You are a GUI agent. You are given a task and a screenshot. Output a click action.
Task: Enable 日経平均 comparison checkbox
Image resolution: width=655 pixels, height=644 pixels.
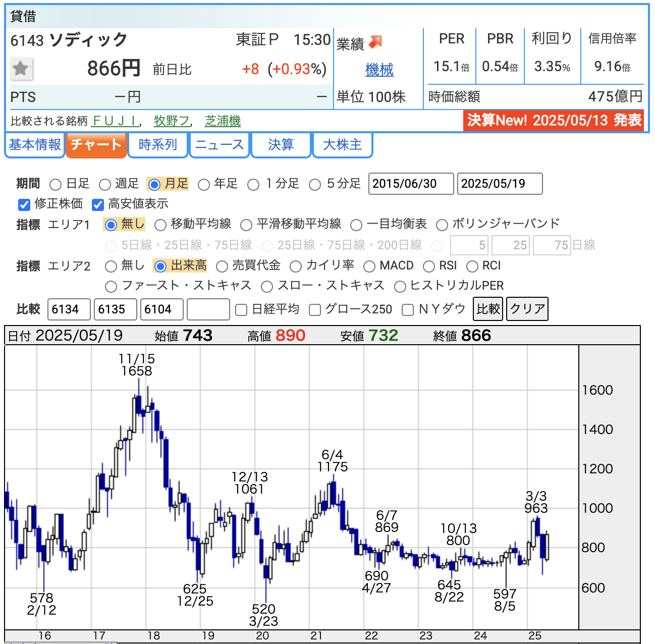point(242,310)
